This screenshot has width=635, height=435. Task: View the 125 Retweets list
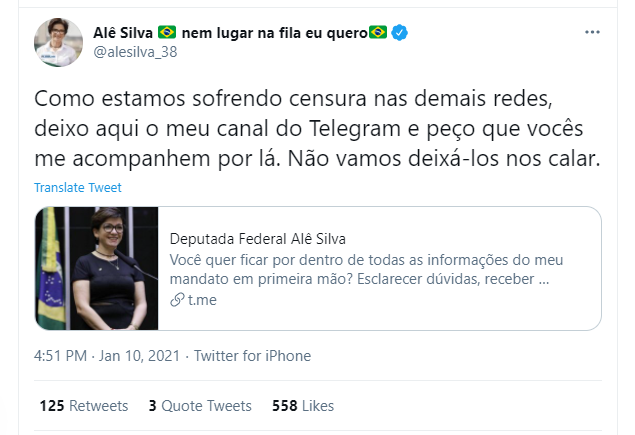(x=84, y=405)
